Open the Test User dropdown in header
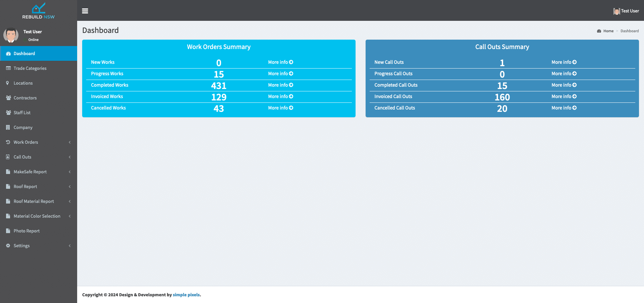Viewport: 644px width, 303px height. (x=626, y=11)
